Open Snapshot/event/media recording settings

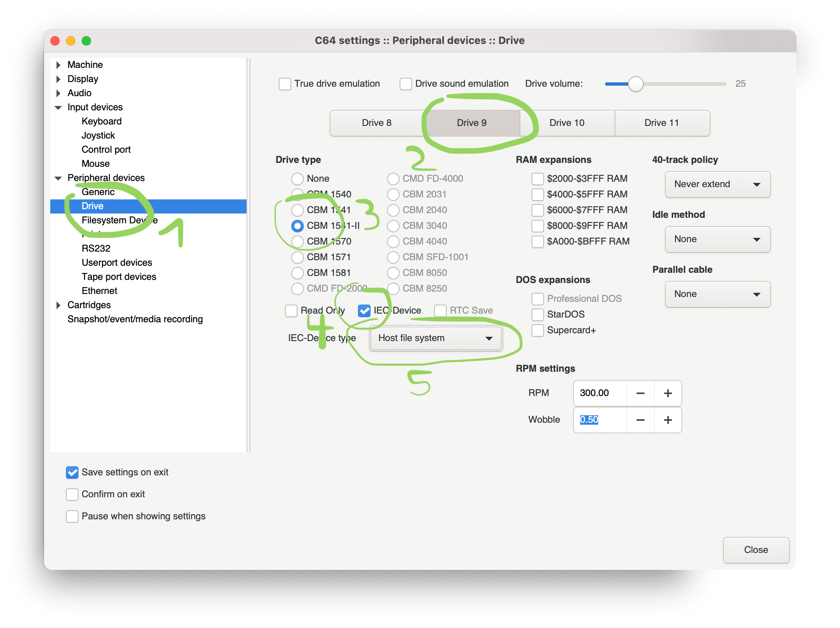pyautogui.click(x=135, y=319)
